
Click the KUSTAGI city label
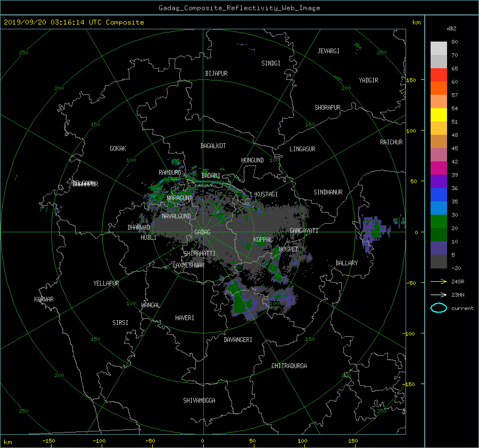pyautogui.click(x=267, y=194)
